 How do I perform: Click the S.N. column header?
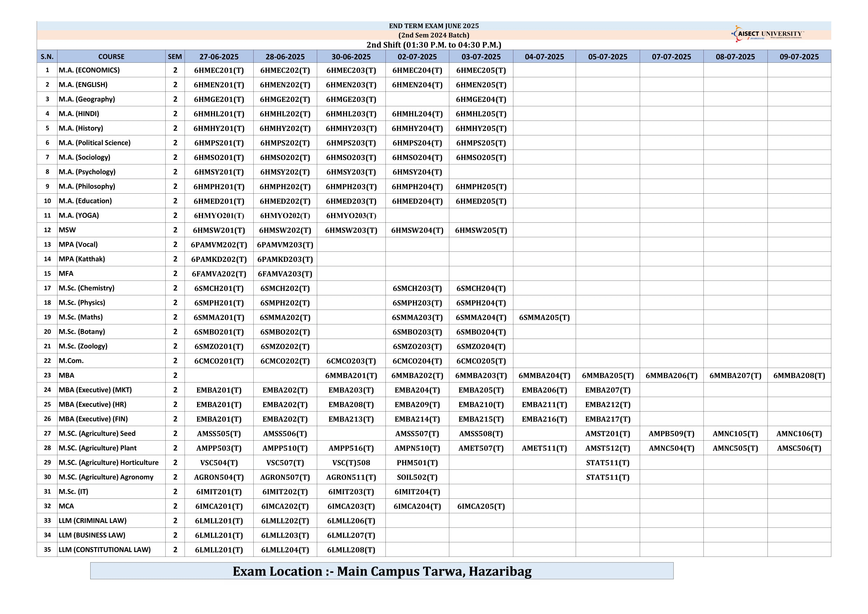tap(47, 56)
